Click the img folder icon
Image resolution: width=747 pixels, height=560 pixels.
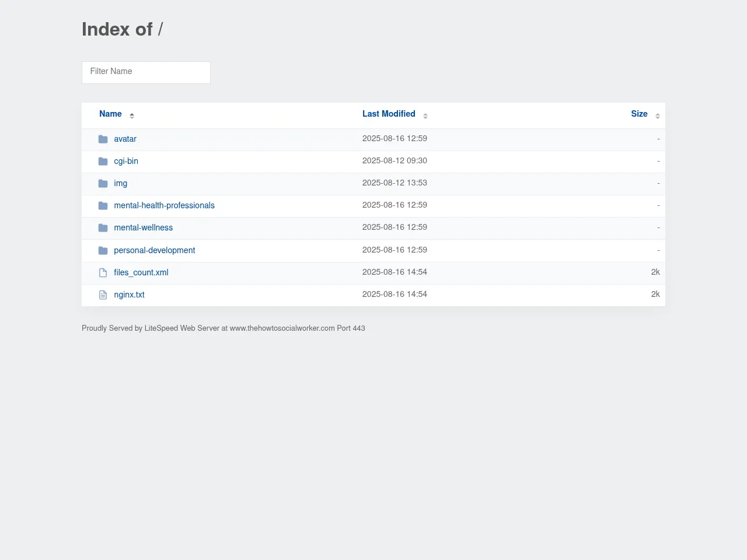tap(103, 184)
